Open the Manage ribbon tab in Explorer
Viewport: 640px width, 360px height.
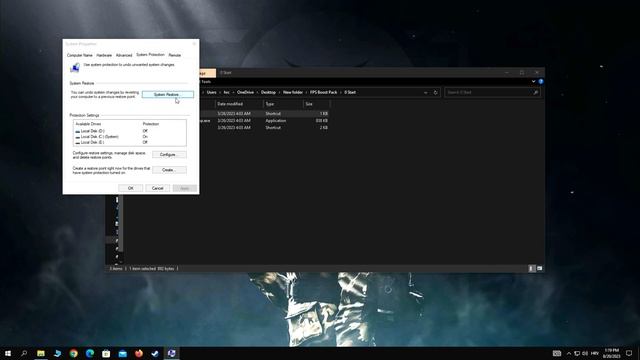[x=207, y=73]
